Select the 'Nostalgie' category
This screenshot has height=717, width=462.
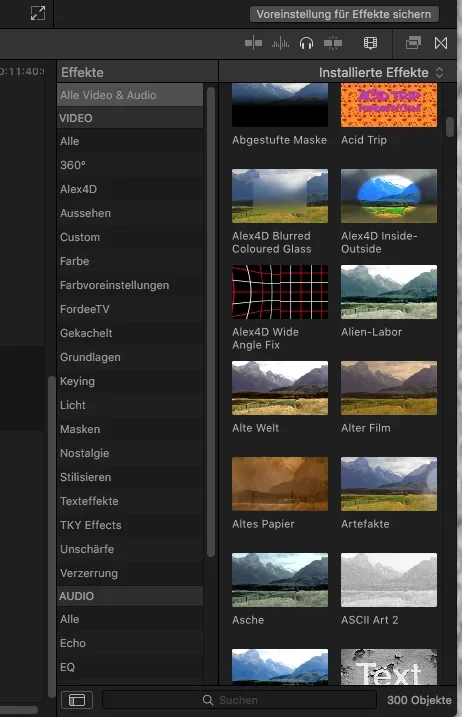130,453
